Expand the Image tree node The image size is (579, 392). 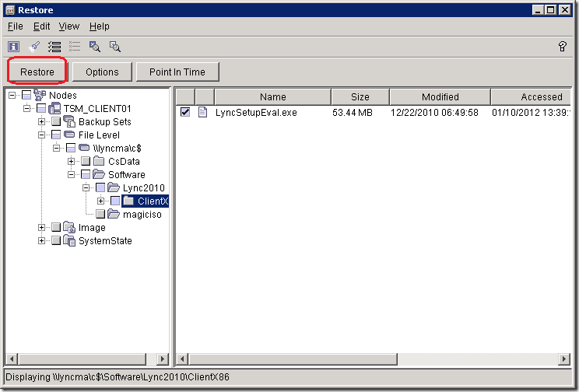(x=42, y=228)
